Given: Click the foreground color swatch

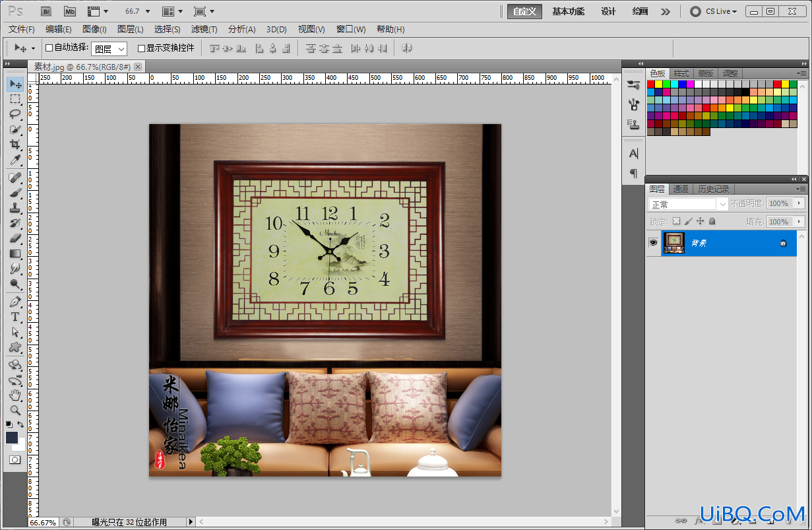Looking at the screenshot, I should point(12,437).
